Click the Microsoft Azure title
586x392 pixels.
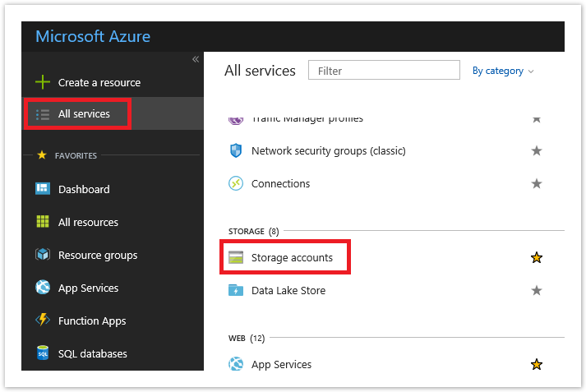pos(93,36)
